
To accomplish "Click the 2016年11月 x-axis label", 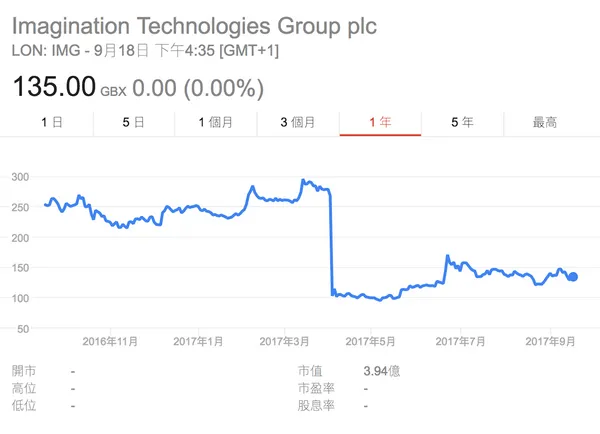I will click(x=110, y=342).
